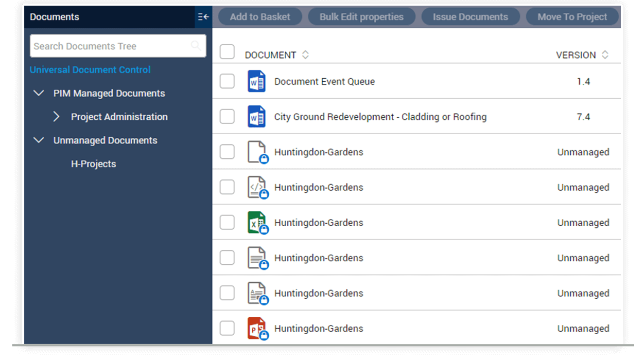
Task: Click the locked Excel file icon
Action: click(x=256, y=223)
